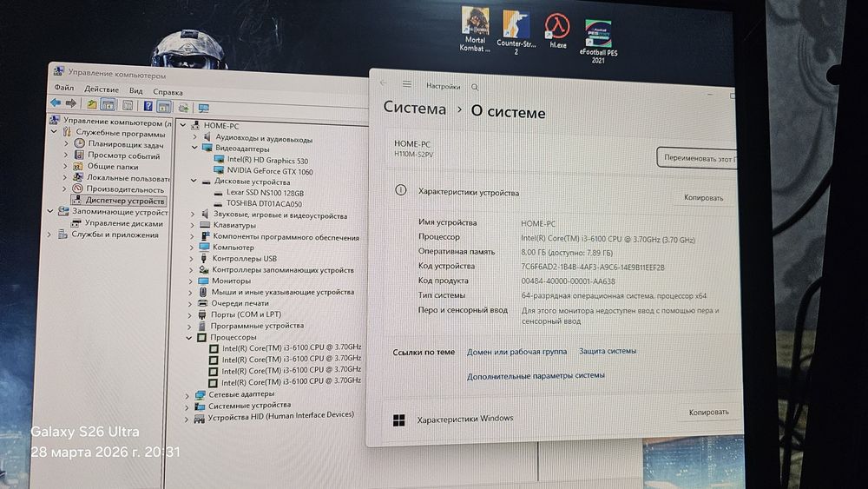Expand the Планировщик задач node
868x489 pixels.
(66, 143)
